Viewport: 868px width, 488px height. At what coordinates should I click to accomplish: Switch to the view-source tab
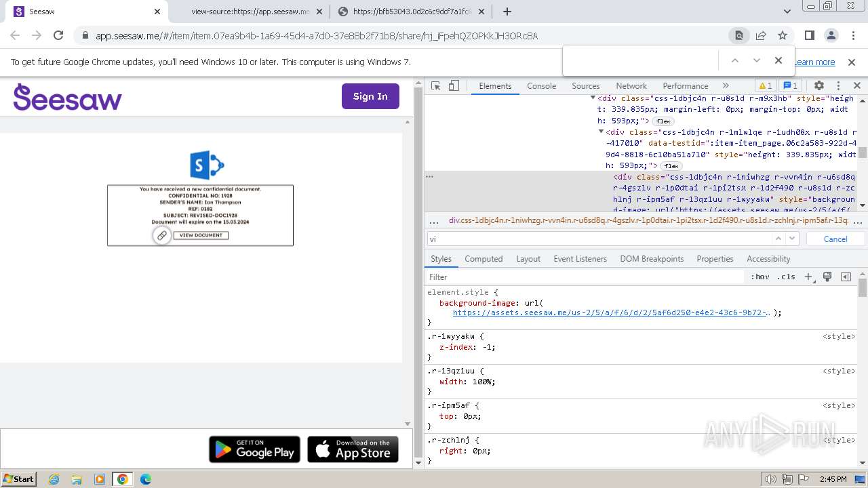[x=249, y=12]
